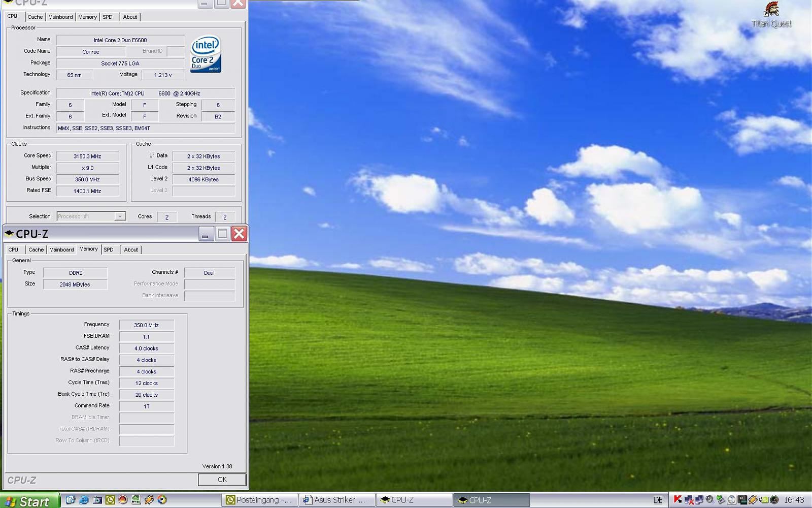Click the connected network tray icon
The width and height of the screenshot is (812, 508).
click(699, 499)
